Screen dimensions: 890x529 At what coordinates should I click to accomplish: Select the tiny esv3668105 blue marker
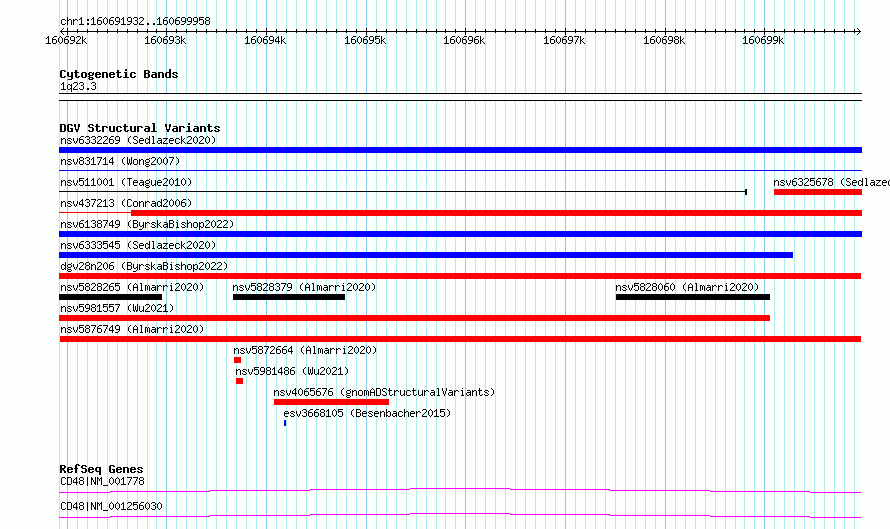pos(285,423)
